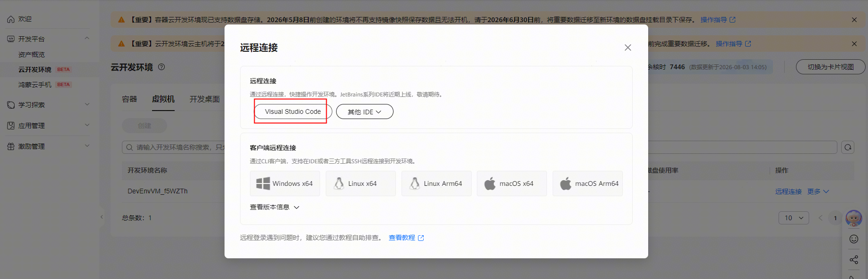868x279 pixels.
Task: Open 操作指导 link in second banner
Action: coord(733,44)
